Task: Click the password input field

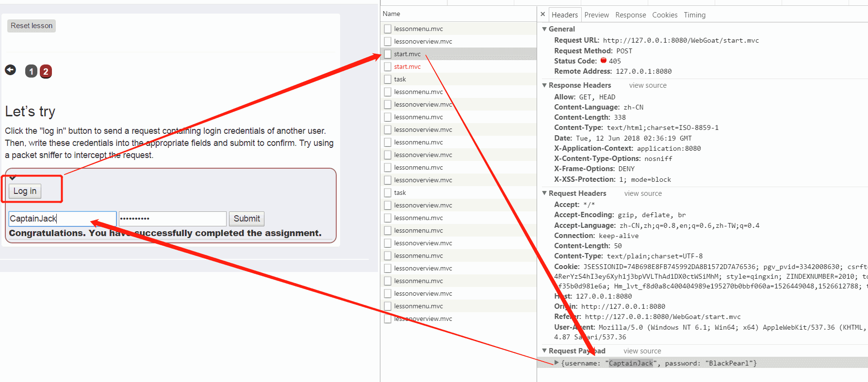Action: [172, 219]
